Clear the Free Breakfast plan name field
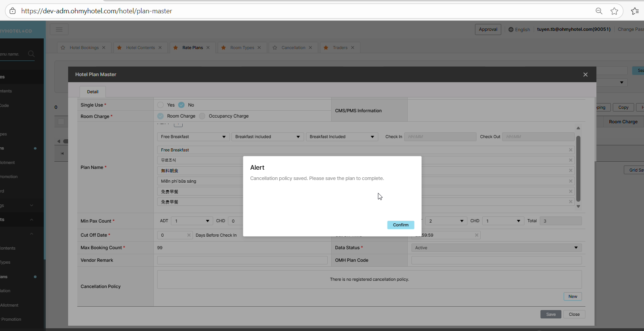Viewport: 644px width, 331px height. pos(570,150)
